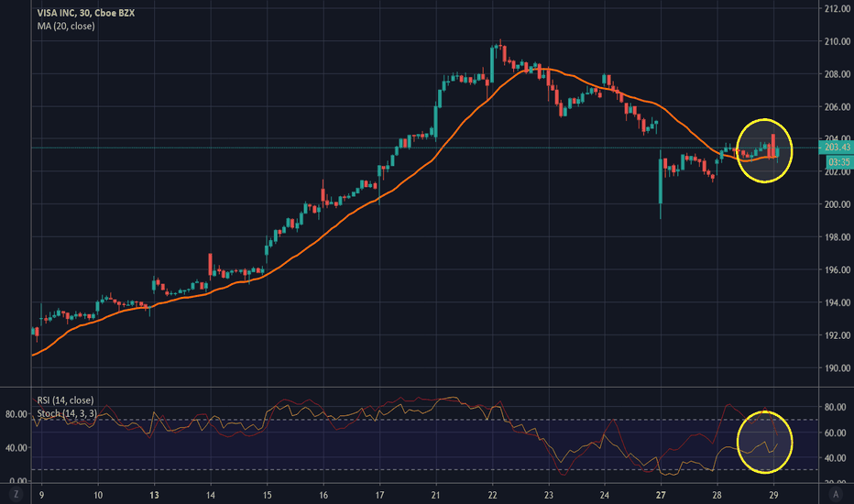Click the 210.00 price axis label
The height and width of the screenshot is (504, 854).
(x=838, y=41)
